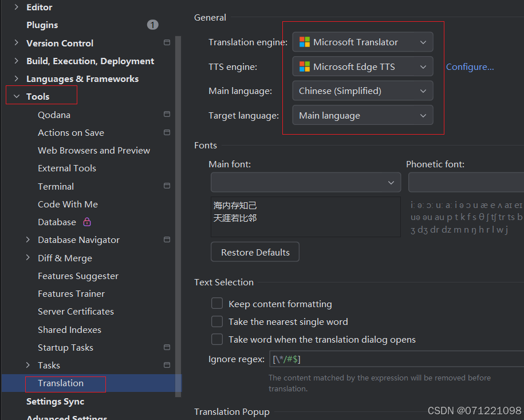Enable Keep content formatting
The width and height of the screenshot is (524, 420).
point(217,303)
